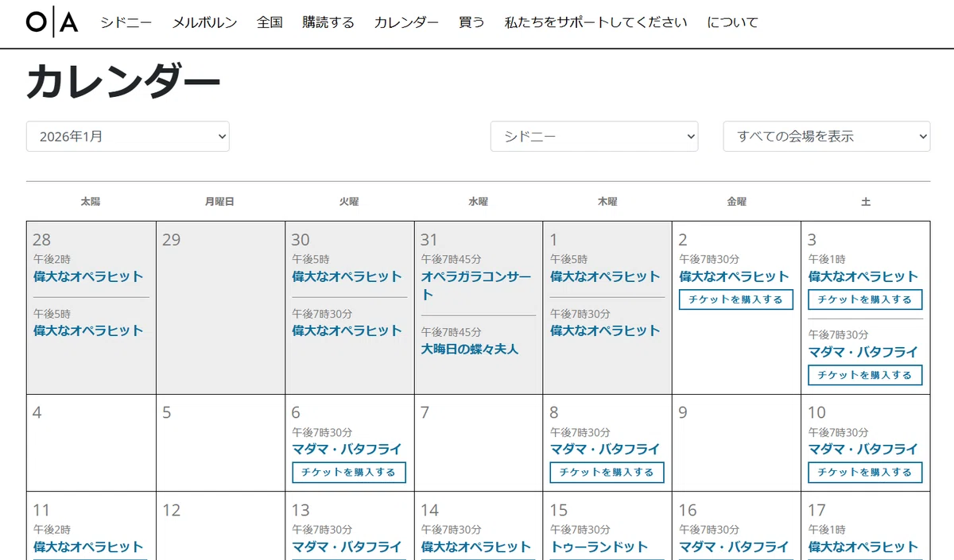Buy tickets for 偉大なオペラヒット on the 2nd
The image size is (954, 560).
tap(736, 299)
